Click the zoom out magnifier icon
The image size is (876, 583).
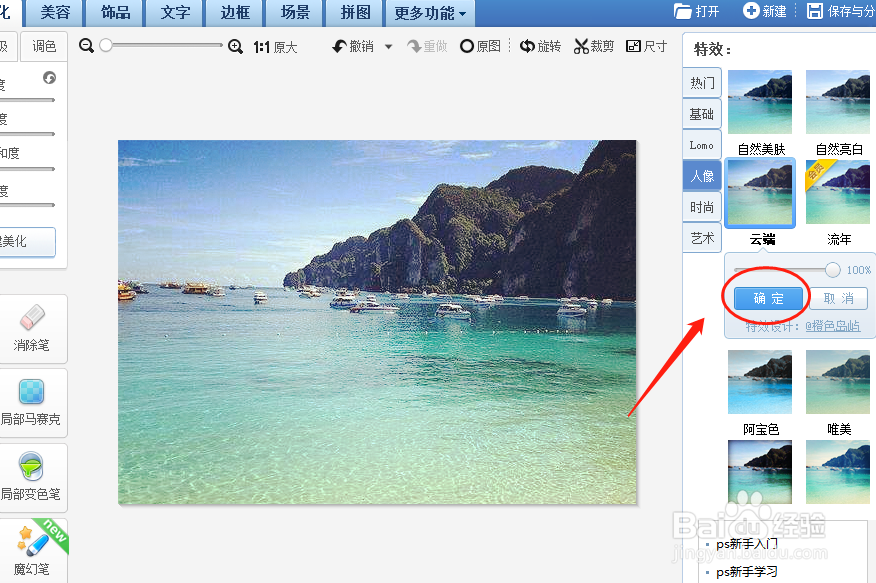pos(86,46)
